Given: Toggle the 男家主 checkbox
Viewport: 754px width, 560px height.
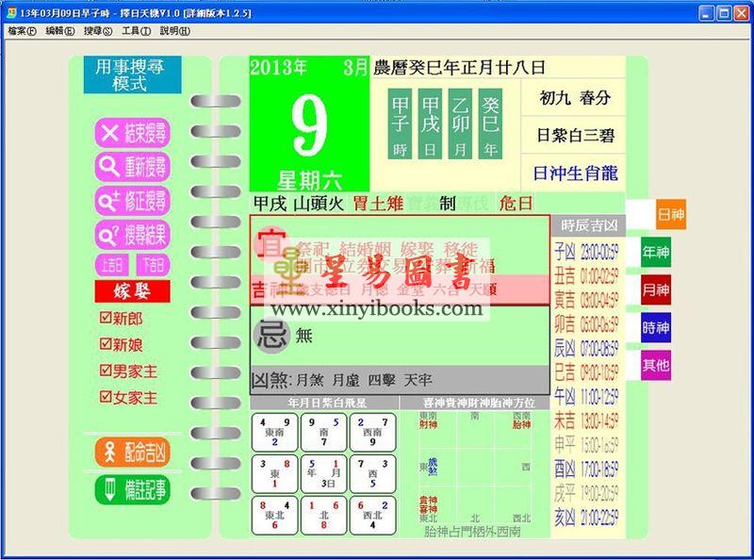Looking at the screenshot, I should (106, 371).
